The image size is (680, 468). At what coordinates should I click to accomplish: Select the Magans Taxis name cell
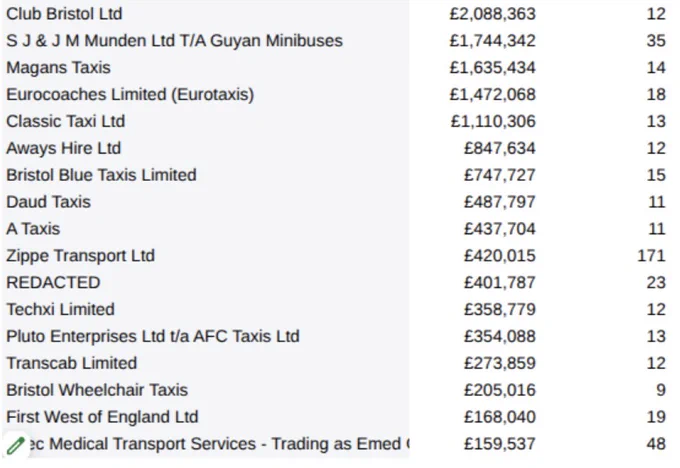point(59,68)
